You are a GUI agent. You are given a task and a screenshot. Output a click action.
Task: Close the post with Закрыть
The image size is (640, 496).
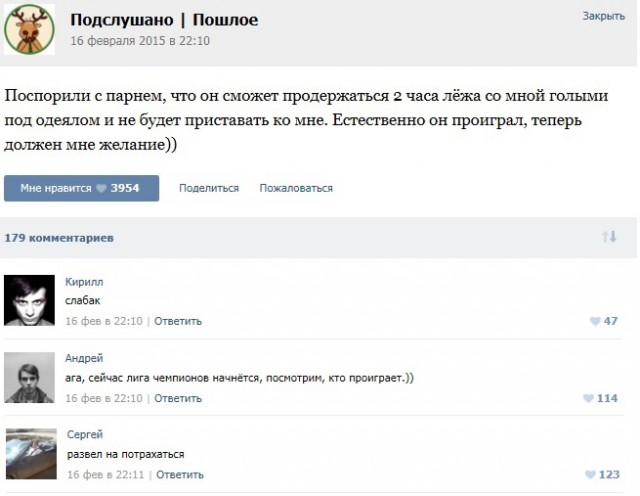point(603,17)
